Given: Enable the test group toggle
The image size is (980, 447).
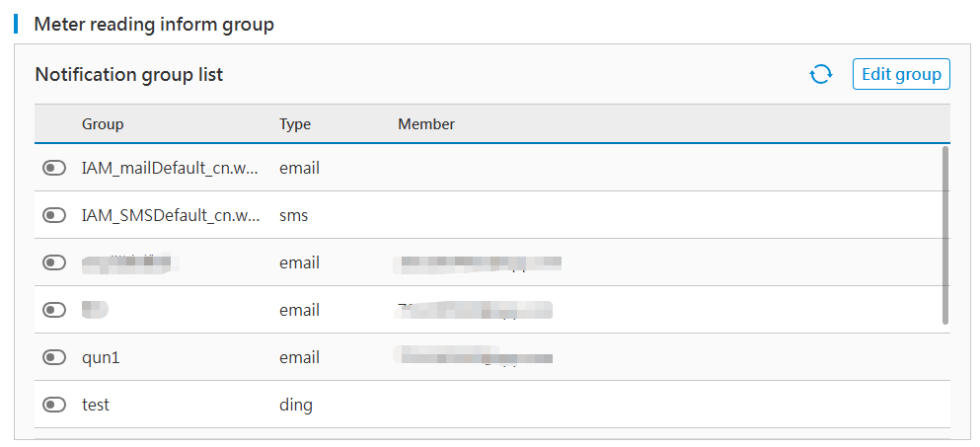Looking at the screenshot, I should coord(54,405).
